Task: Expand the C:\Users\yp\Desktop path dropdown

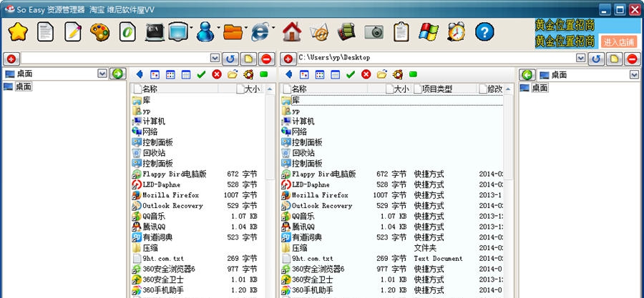Action: tap(580, 58)
